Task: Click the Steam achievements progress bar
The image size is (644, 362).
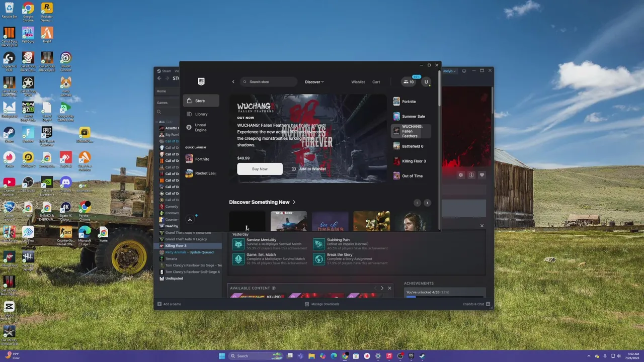Action: tap(445, 297)
